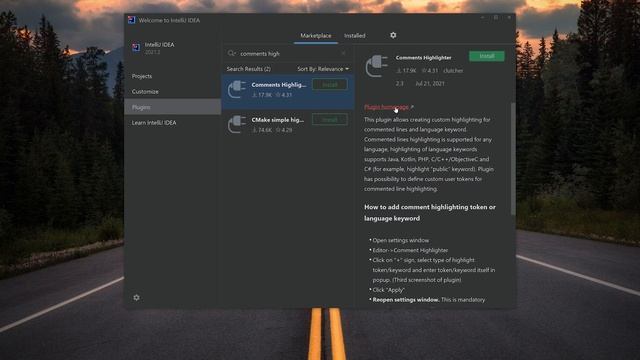Click the plugin search input field

(x=288, y=53)
